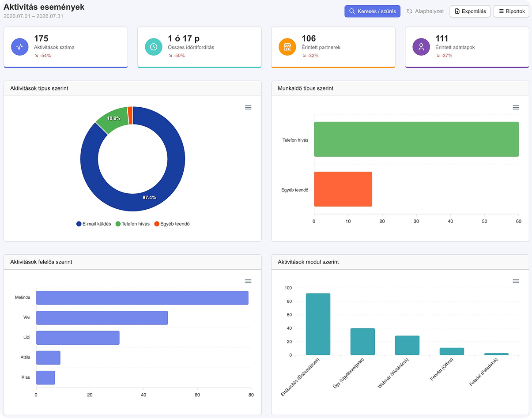532x418 pixels.
Task: Click the green Telefon hívás bar
Action: click(416, 139)
